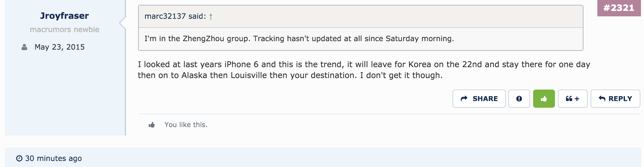Click the reply arrow icon

(x=602, y=99)
